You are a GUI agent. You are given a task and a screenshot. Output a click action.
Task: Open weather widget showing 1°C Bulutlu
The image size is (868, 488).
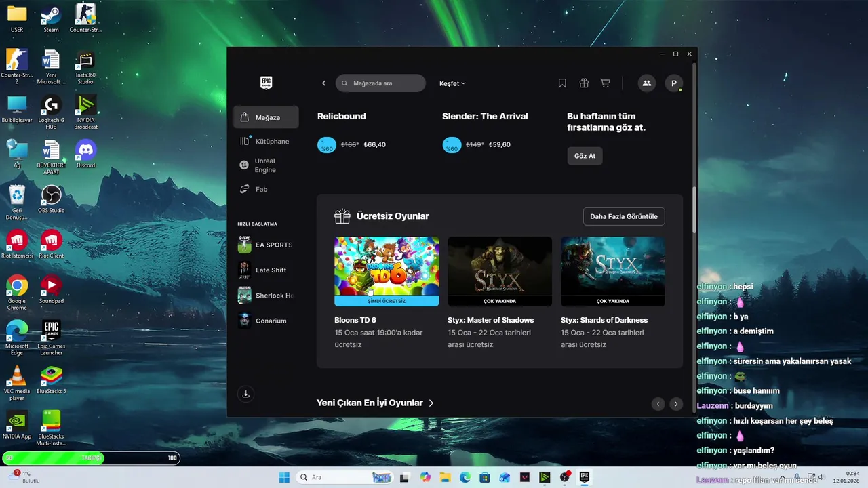pyautogui.click(x=26, y=476)
